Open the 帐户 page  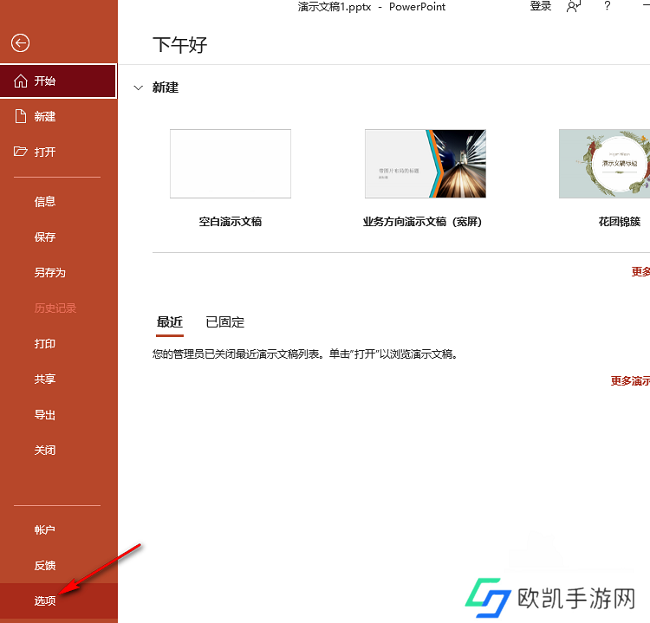[58, 530]
